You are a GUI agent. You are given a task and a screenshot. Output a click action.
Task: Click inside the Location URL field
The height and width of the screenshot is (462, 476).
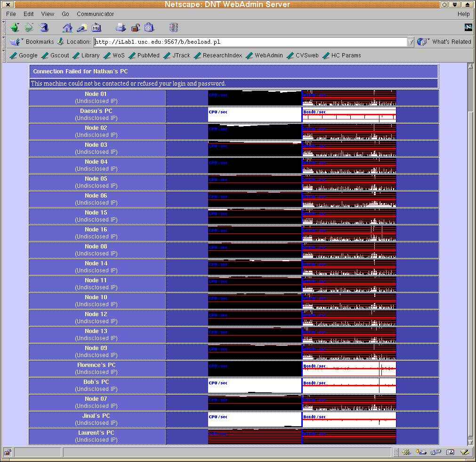pos(250,42)
